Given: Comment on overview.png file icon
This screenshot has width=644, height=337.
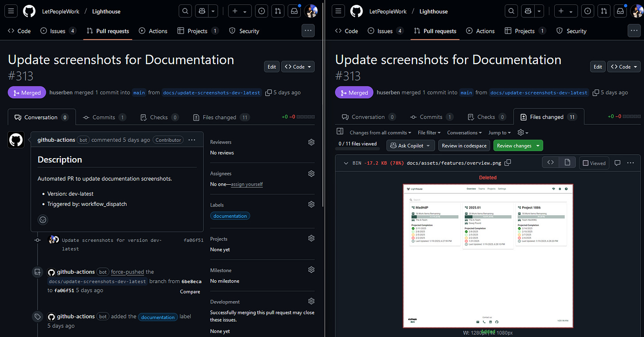Looking at the screenshot, I should pos(617,163).
